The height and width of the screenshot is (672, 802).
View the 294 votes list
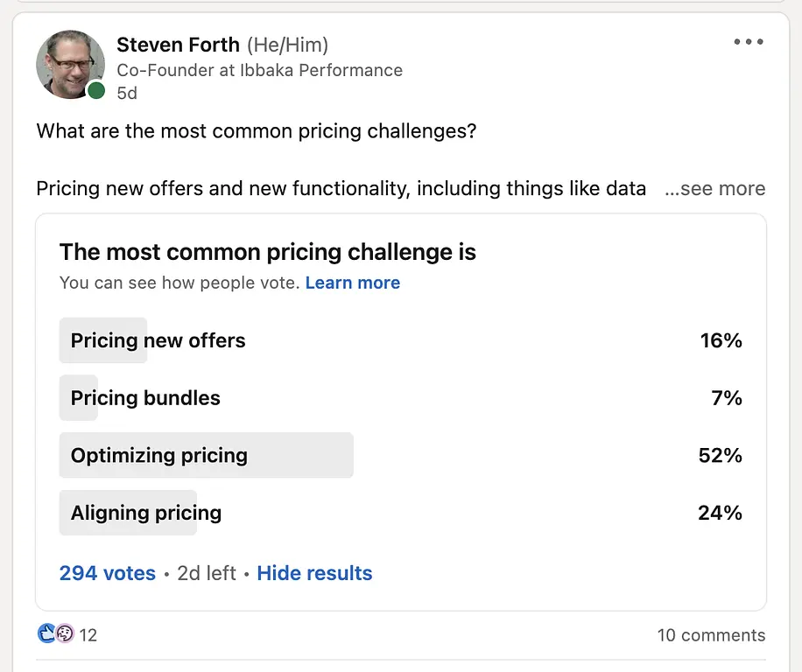coord(108,573)
